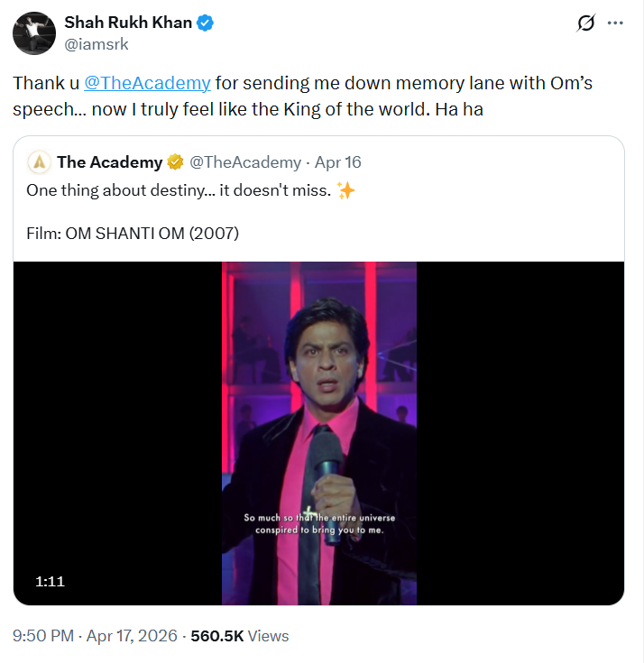Viewport: 644px width, 663px height.
Task: Open the three-dot more options menu
Action: (616, 23)
